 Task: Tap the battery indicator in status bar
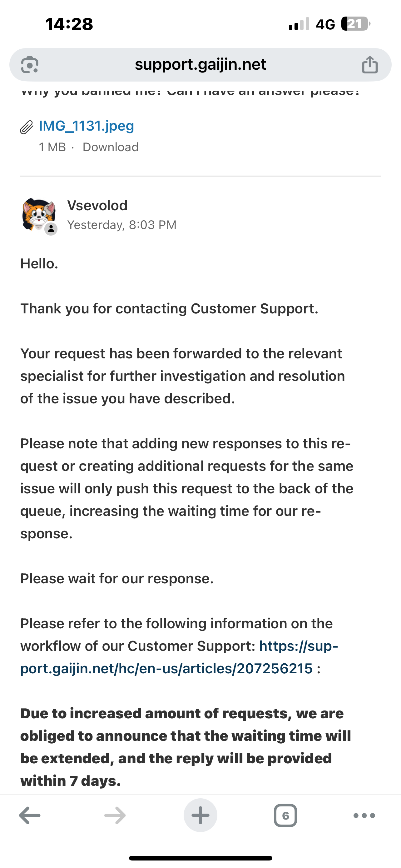point(356,24)
